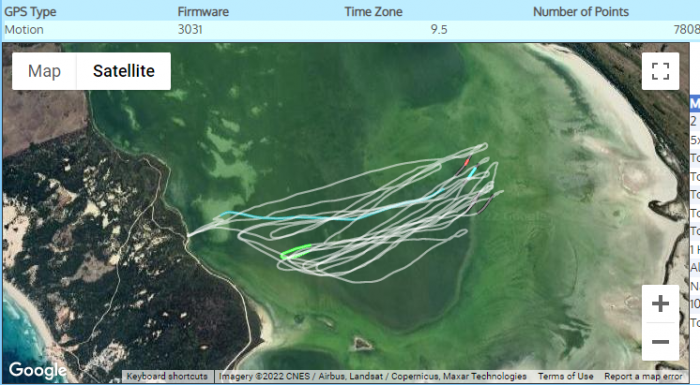Screen dimensions: 700x385
Task: Open Keyboard shortcuts
Action: tap(167, 376)
